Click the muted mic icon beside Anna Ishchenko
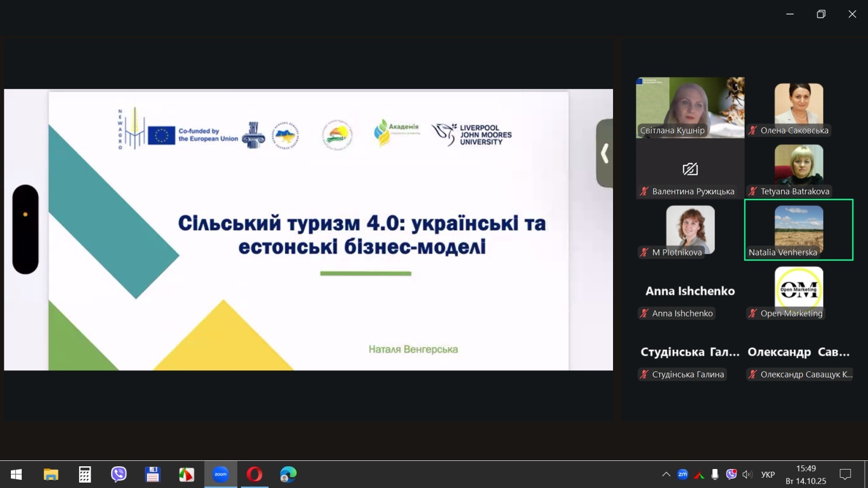 pyautogui.click(x=644, y=313)
